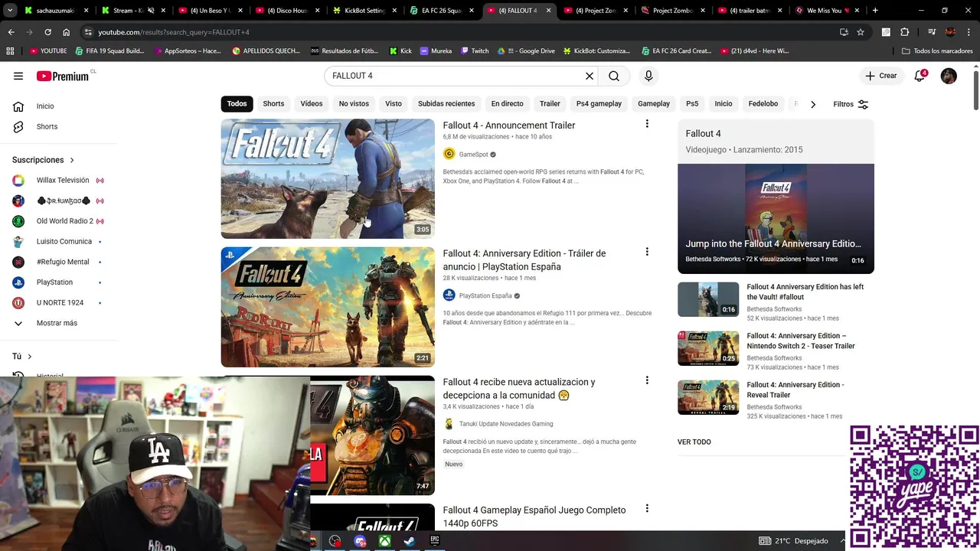Open the Crear dropdown button

point(880,76)
